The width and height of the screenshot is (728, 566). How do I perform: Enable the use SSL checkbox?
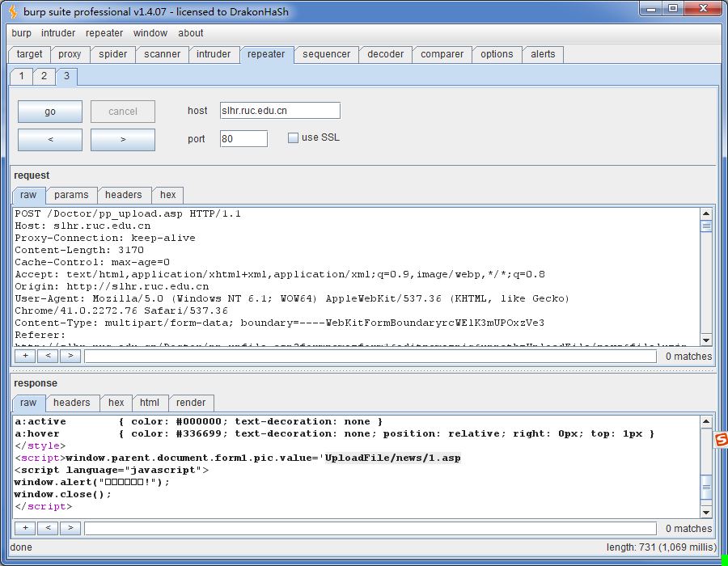click(x=293, y=137)
